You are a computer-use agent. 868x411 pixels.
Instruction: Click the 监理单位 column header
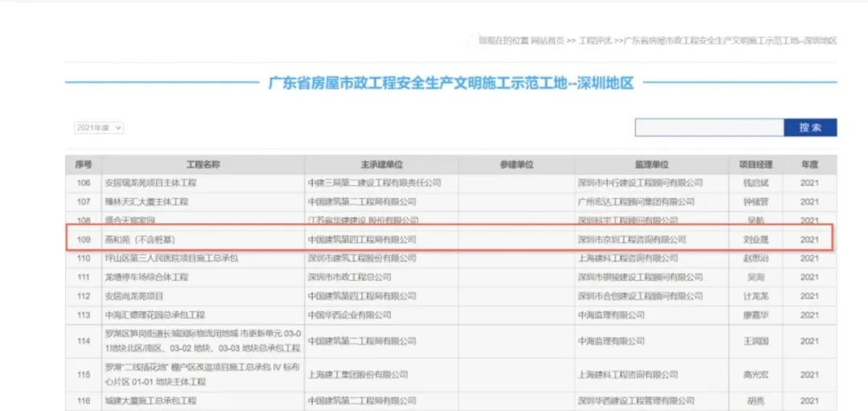tap(652, 165)
